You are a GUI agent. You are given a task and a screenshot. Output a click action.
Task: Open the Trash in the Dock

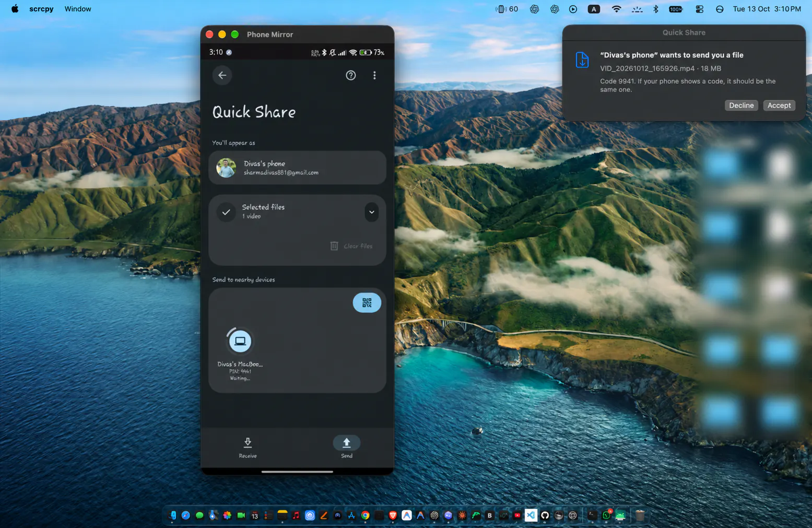(x=640, y=515)
